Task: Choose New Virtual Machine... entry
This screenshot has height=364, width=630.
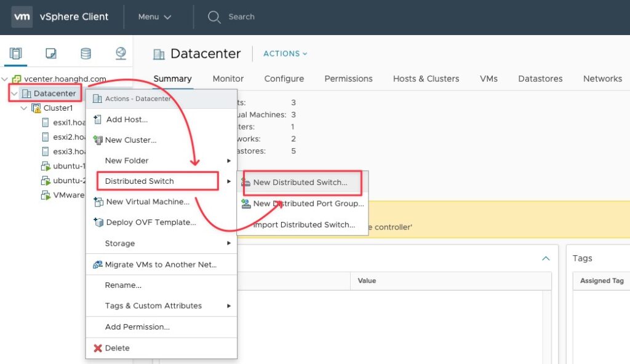Action: (x=161, y=202)
